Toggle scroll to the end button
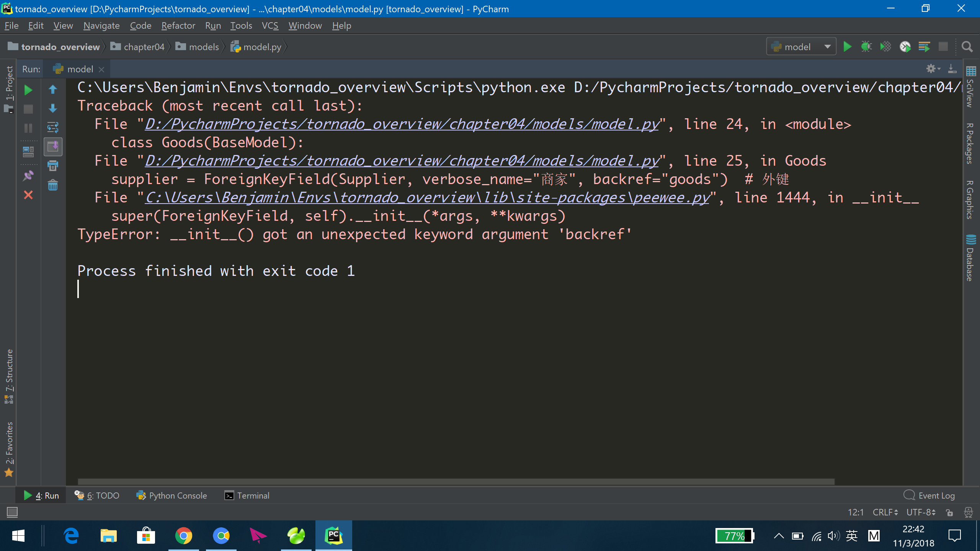Screen dimensions: 980x551 pyautogui.click(x=53, y=147)
